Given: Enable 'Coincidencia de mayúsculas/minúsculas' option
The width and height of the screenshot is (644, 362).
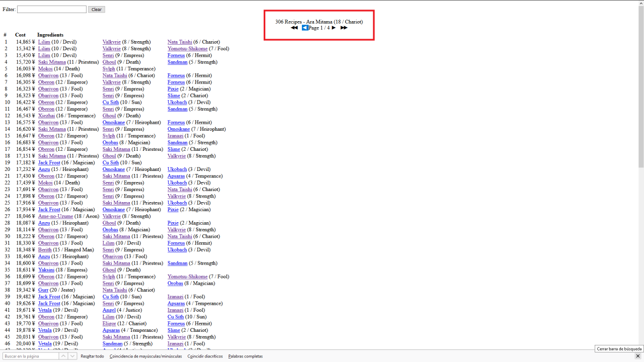Looking at the screenshot, I should [145, 356].
